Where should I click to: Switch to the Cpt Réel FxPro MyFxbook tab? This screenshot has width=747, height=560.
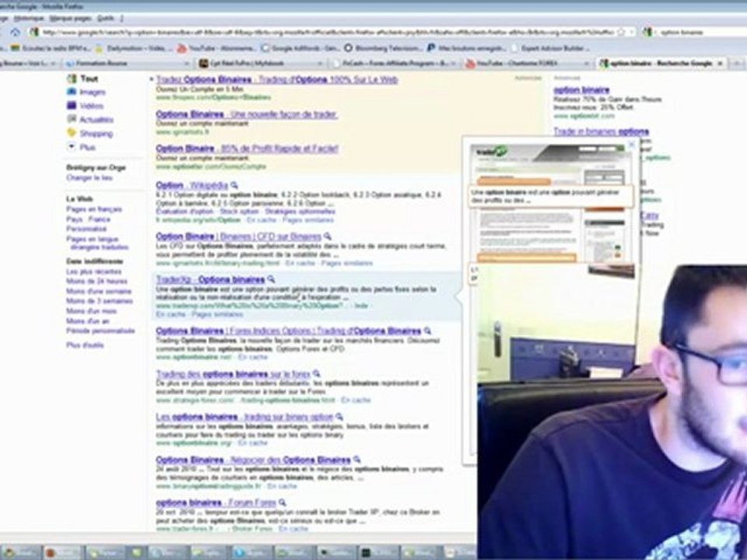click(x=261, y=63)
